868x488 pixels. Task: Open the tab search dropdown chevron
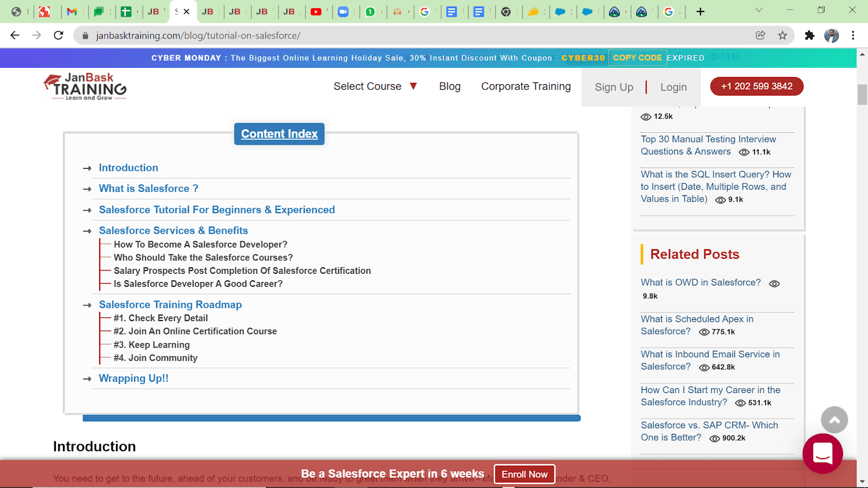click(759, 10)
